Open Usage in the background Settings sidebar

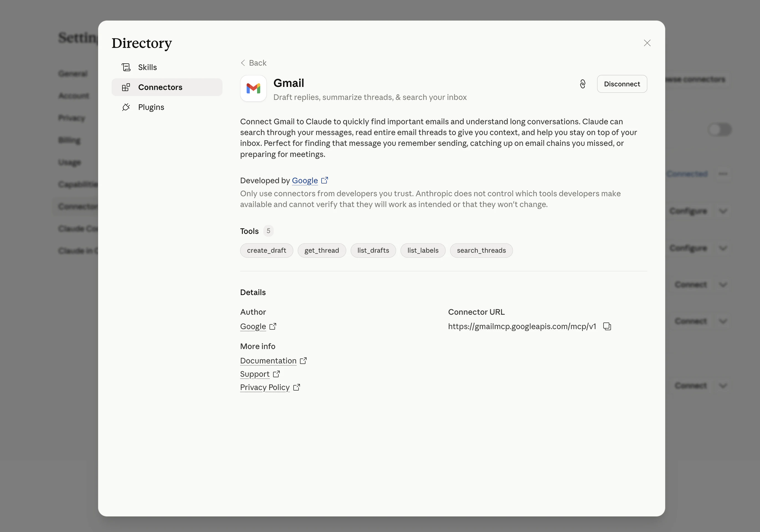coord(70,162)
